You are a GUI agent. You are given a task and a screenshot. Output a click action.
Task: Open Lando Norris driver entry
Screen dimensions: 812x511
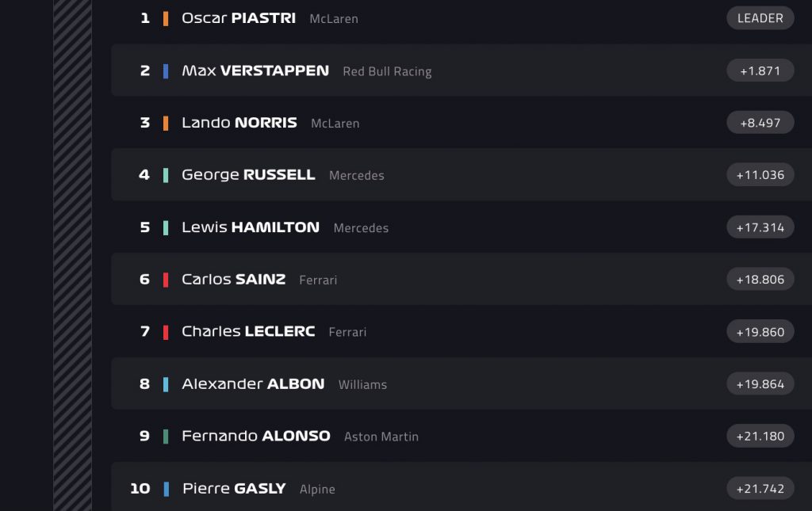pos(239,123)
